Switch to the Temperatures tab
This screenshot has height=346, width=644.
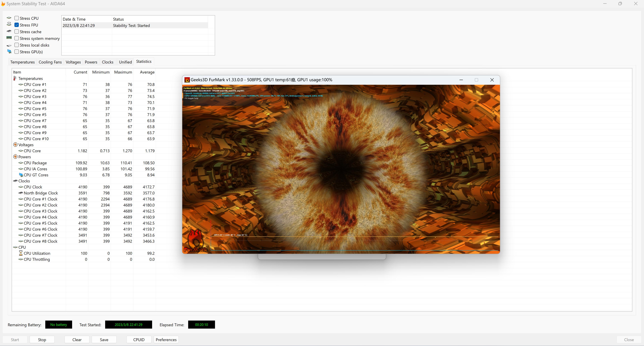(x=22, y=62)
